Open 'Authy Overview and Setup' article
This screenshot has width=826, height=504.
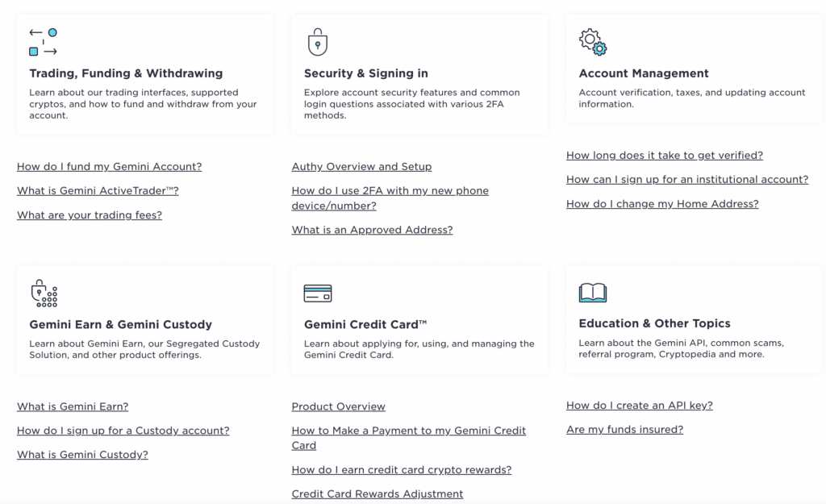(x=361, y=167)
